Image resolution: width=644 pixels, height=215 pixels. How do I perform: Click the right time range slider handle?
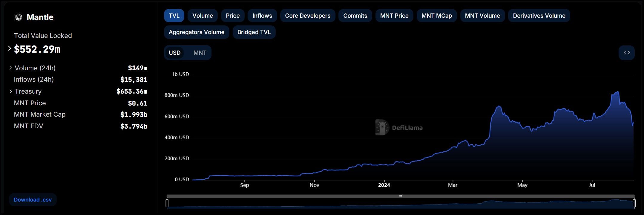tap(634, 203)
